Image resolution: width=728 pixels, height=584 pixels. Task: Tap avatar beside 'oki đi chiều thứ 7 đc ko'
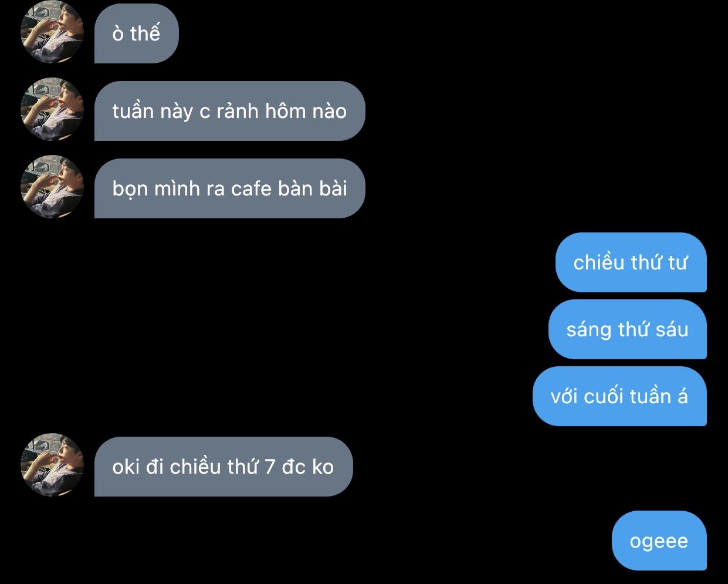52,466
